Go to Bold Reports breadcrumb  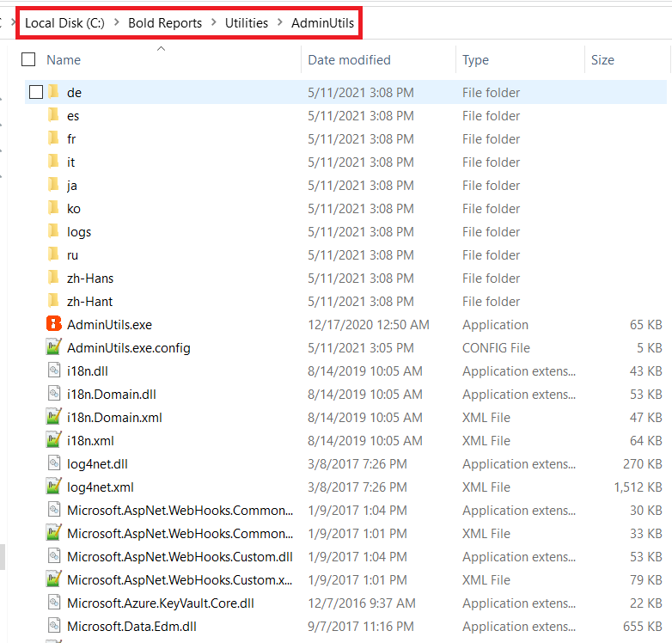(x=165, y=22)
